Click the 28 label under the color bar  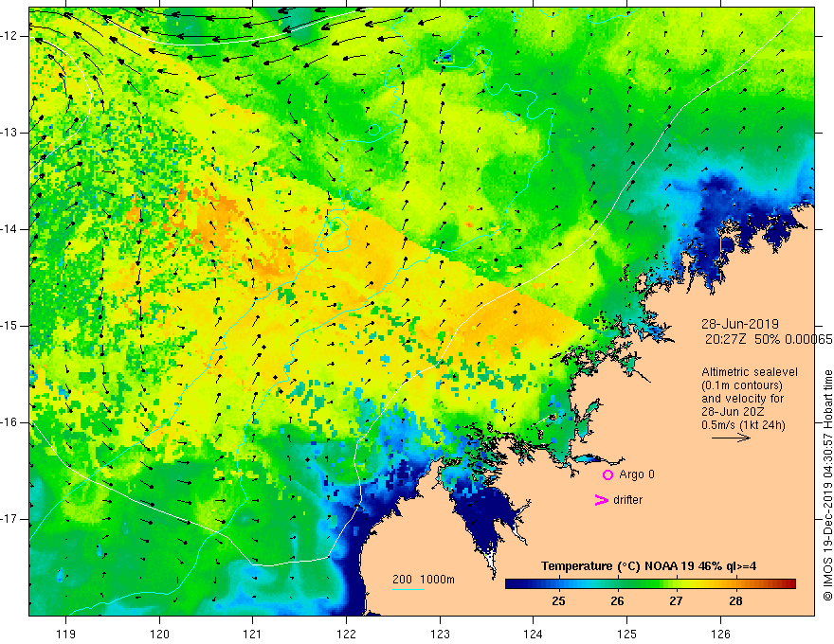tap(735, 601)
